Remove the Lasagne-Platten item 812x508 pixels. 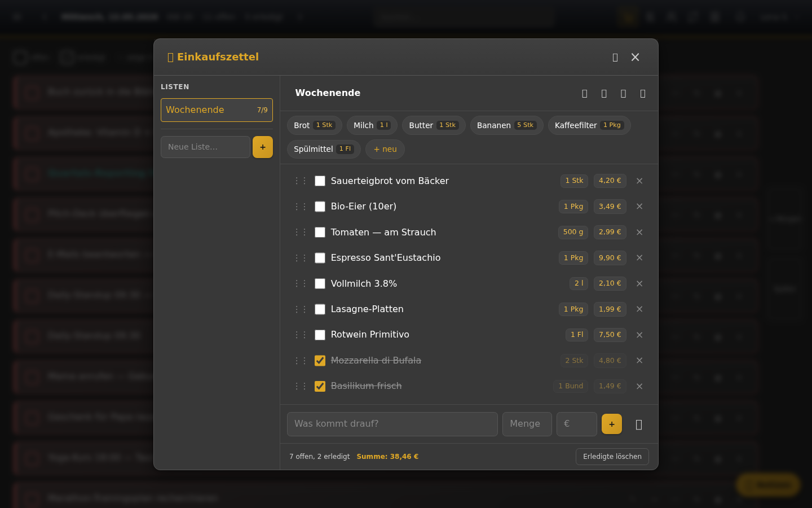[x=639, y=309]
